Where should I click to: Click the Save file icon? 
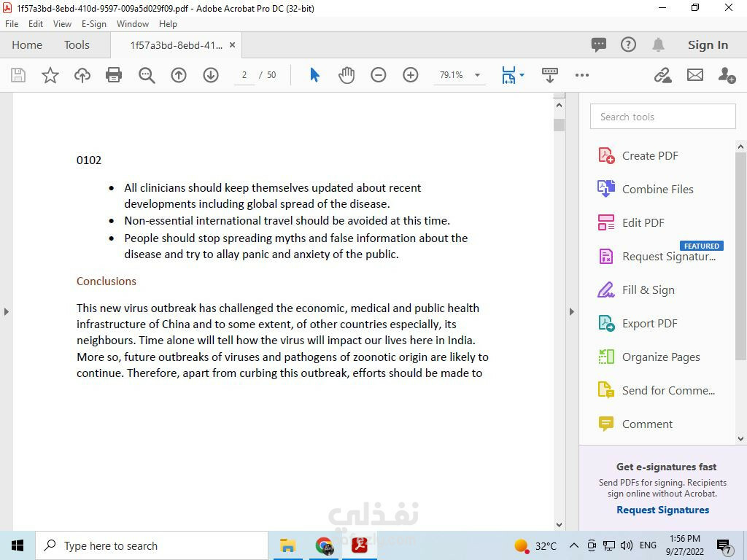click(x=18, y=75)
